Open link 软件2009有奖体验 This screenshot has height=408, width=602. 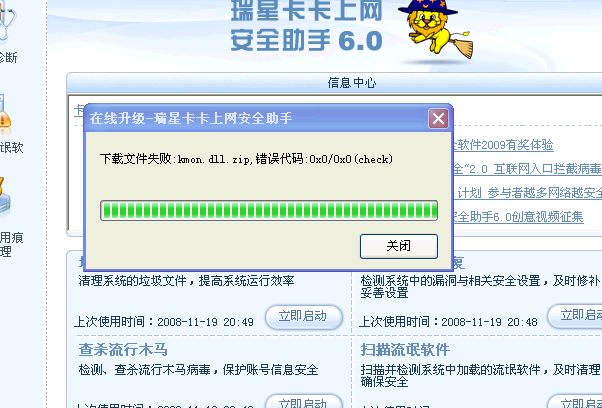503,145
